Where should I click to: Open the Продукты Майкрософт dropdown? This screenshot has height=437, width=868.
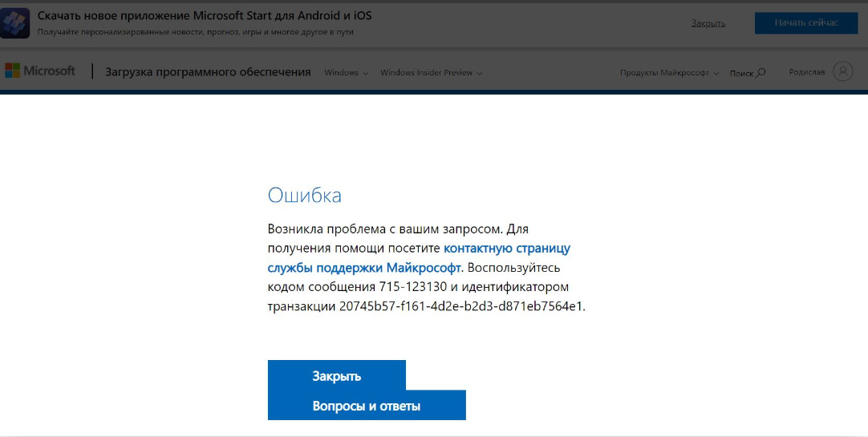click(669, 73)
